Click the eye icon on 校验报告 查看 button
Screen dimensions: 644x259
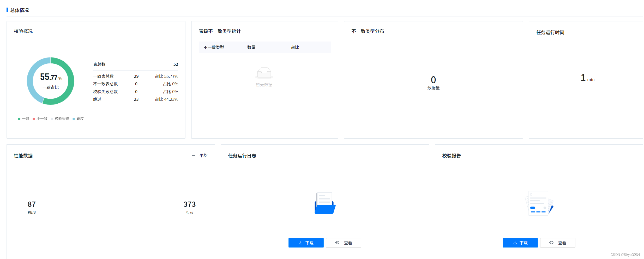tap(551, 243)
